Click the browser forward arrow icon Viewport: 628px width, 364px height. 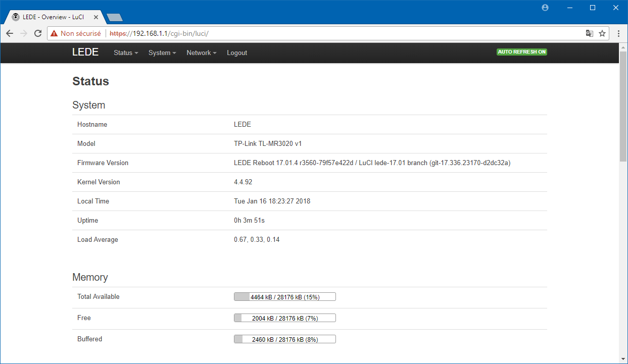tap(23, 33)
